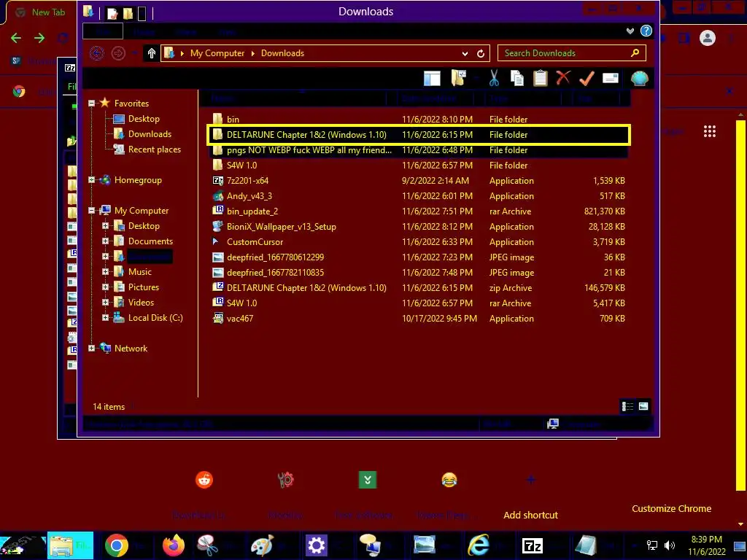Viewport: 747px width, 560px height.
Task: Select deepfried_1667780612299 JPEG image
Action: [418, 257]
